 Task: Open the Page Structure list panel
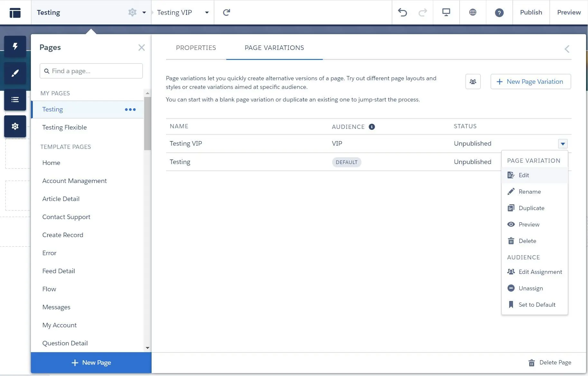(x=15, y=100)
